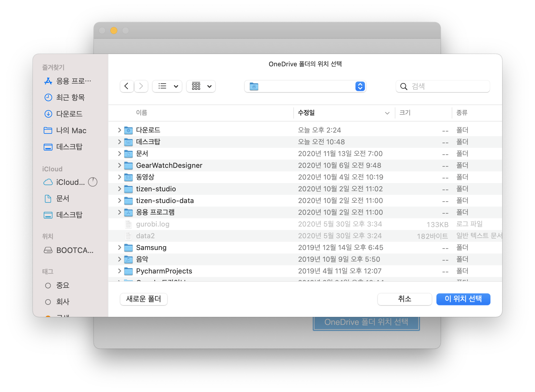Click the iCloud storage progress indicator

[x=93, y=182]
